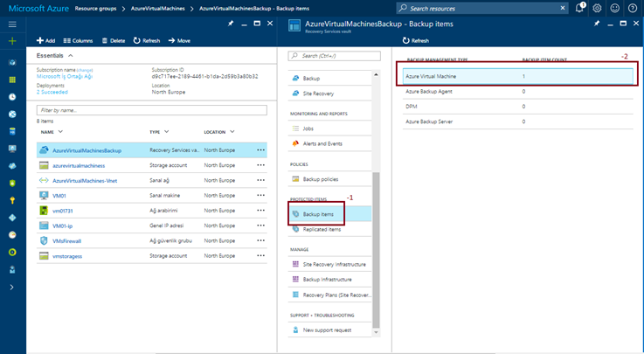The height and width of the screenshot is (354, 644).
Task: Click Move in the resource group toolbar
Action: [x=179, y=41]
